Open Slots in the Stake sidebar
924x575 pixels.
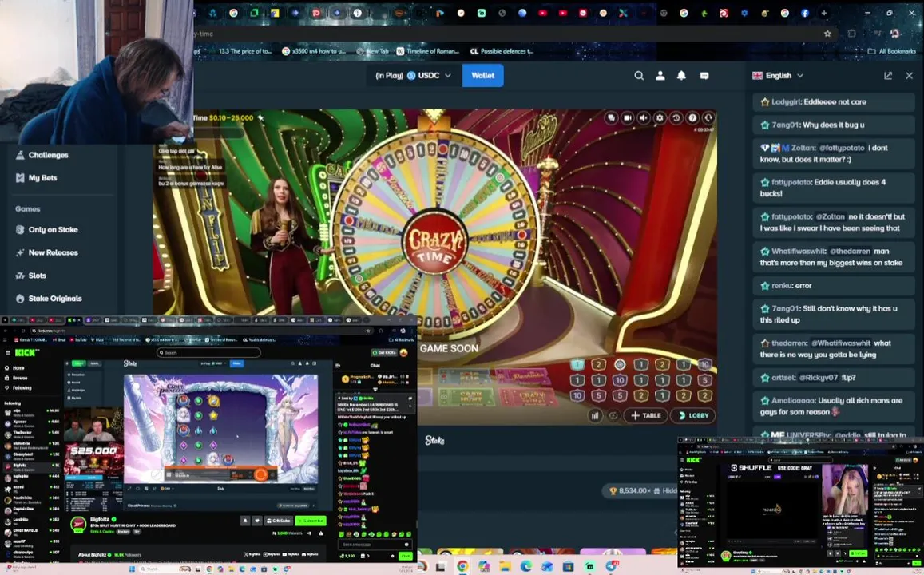pos(30,276)
